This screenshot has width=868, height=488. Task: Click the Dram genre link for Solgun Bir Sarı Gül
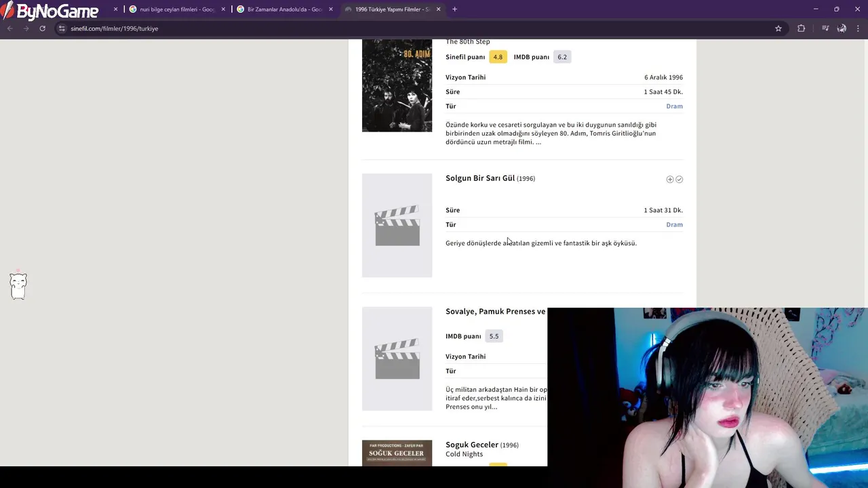point(674,225)
